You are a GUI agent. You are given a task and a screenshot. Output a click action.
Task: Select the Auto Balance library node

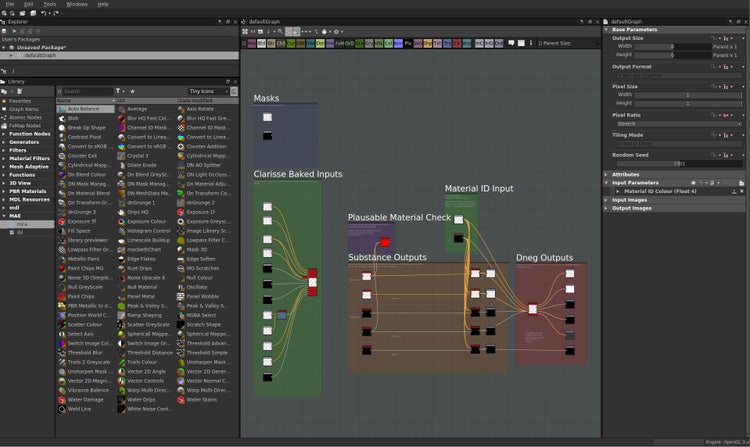[x=86, y=109]
